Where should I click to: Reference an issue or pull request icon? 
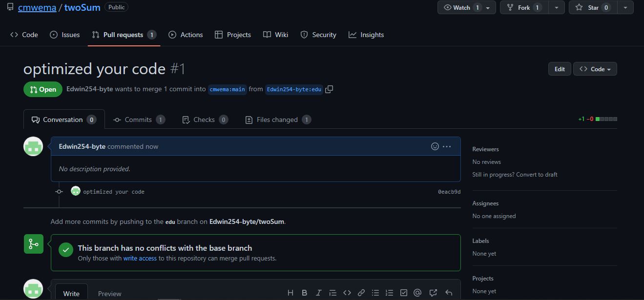point(433,293)
